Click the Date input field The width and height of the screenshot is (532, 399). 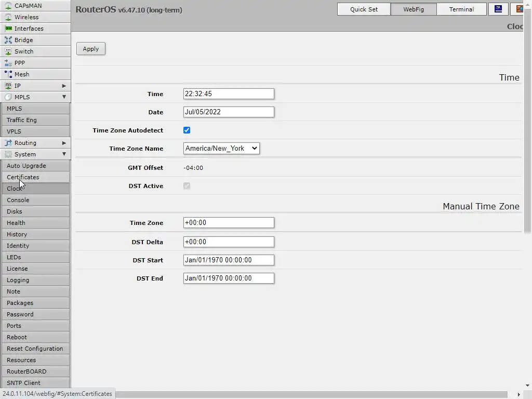point(229,112)
